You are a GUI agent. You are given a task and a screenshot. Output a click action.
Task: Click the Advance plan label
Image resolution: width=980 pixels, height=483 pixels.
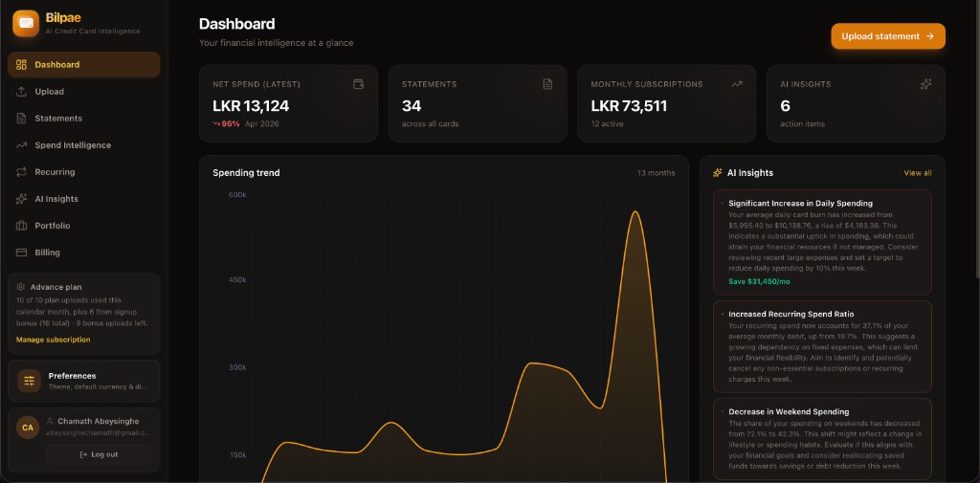56,288
